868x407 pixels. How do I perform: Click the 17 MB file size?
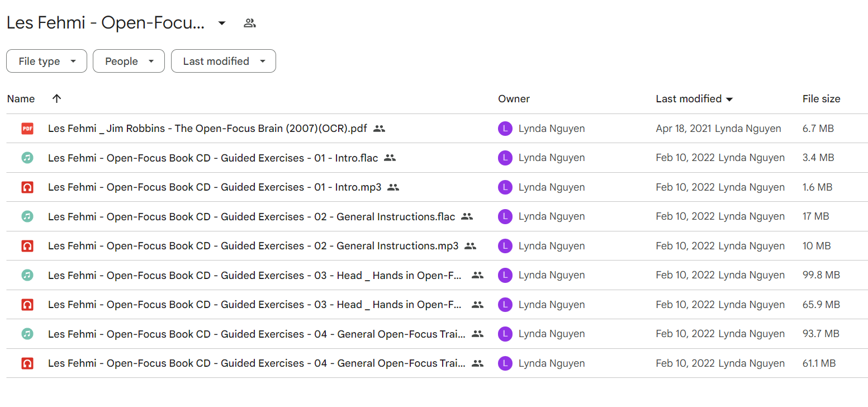816,216
